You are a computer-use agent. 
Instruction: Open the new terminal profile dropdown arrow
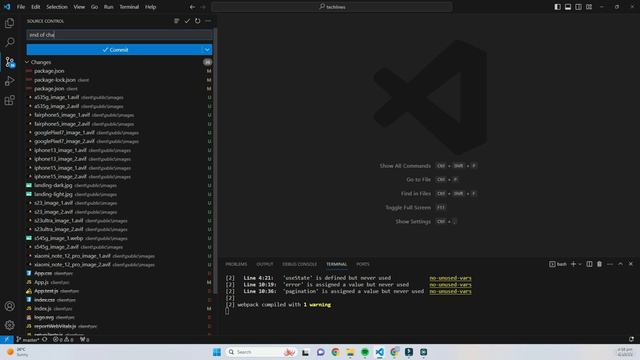pyautogui.click(x=580, y=264)
